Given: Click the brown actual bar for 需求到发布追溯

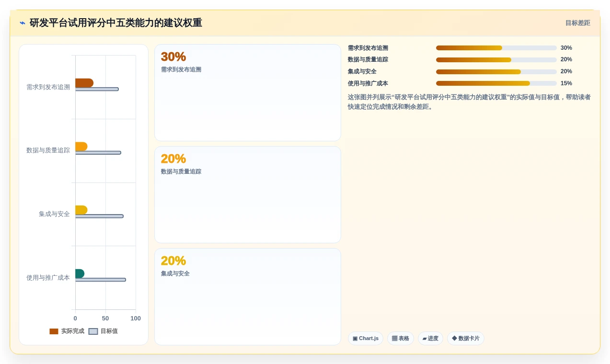Looking at the screenshot, I should point(84,83).
